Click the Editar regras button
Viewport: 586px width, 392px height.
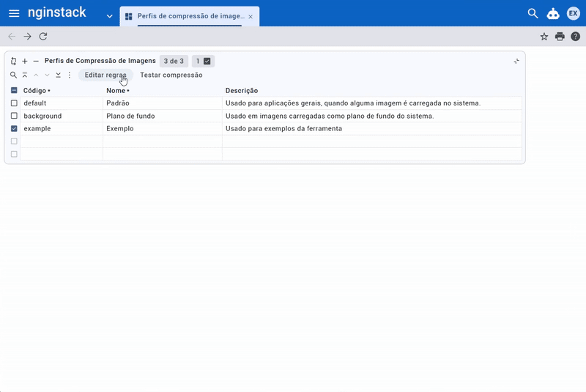click(x=105, y=75)
